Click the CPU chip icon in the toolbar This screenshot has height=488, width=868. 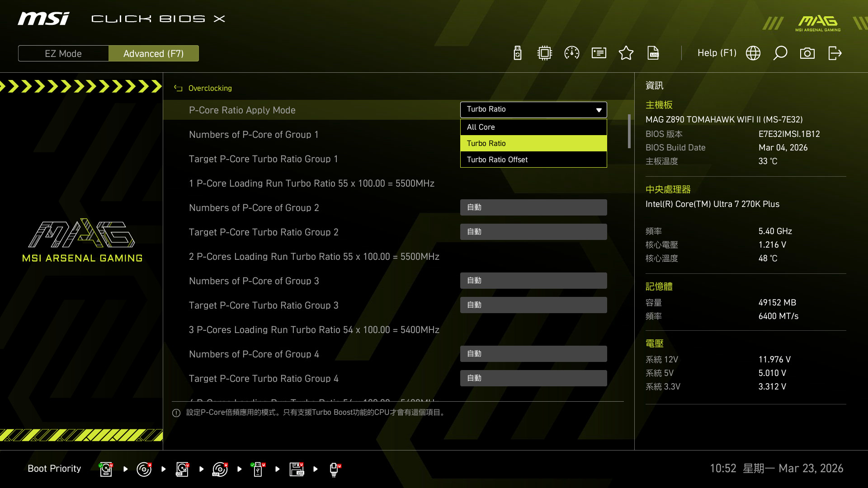tap(545, 53)
